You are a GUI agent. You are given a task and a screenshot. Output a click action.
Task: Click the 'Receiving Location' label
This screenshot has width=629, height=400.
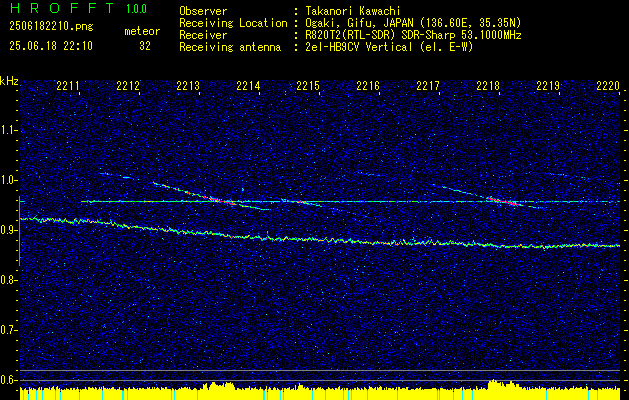pos(233,23)
